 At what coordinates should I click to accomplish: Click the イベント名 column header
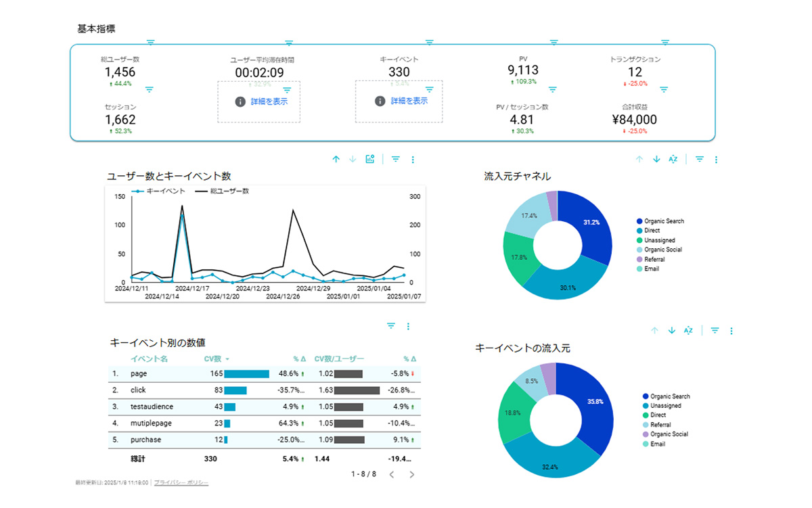tap(149, 359)
